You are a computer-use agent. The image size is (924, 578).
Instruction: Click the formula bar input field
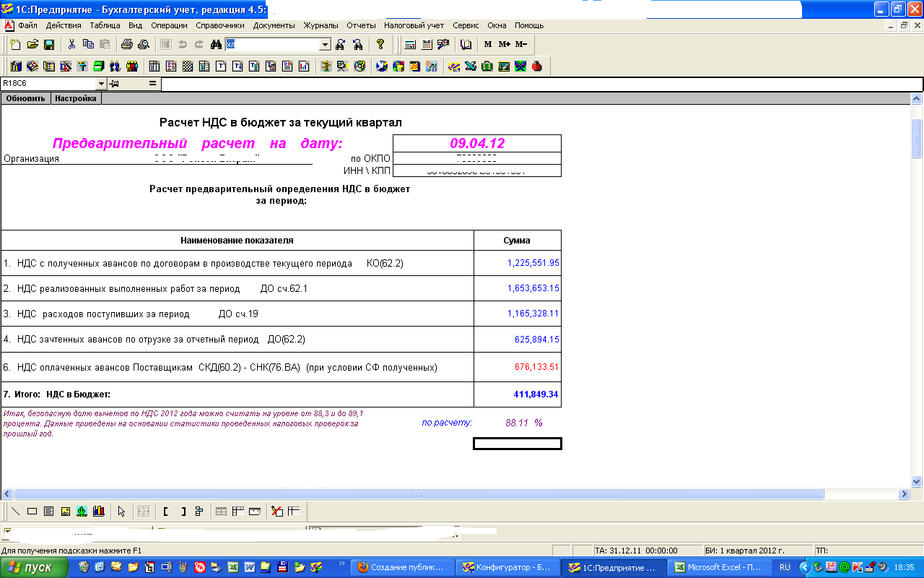click(x=541, y=84)
